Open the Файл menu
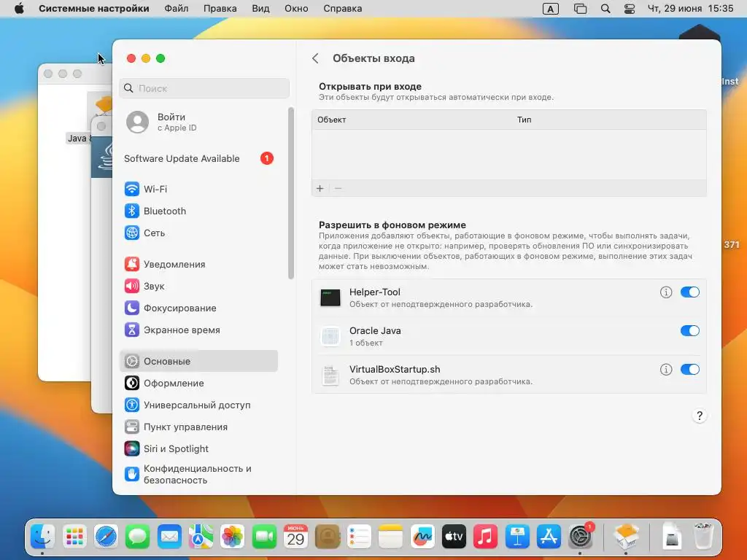The height and width of the screenshot is (560, 747). coord(177,9)
